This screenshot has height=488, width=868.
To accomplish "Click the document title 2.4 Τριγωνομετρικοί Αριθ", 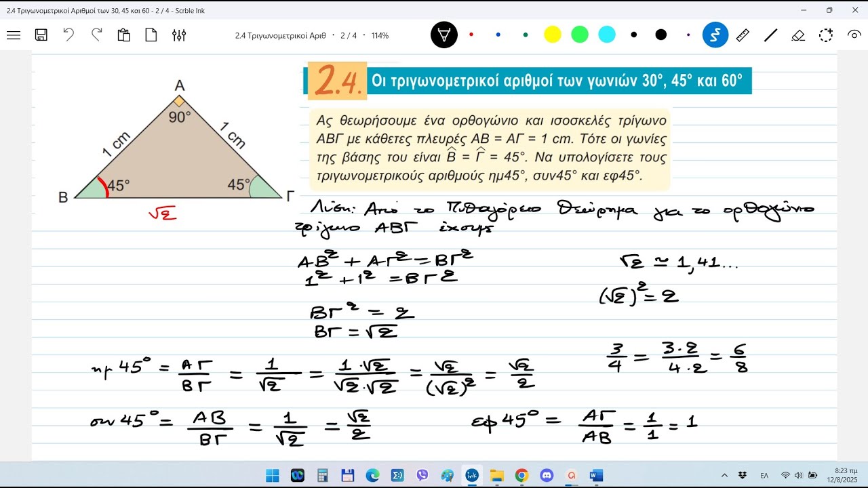I will coord(281,35).
